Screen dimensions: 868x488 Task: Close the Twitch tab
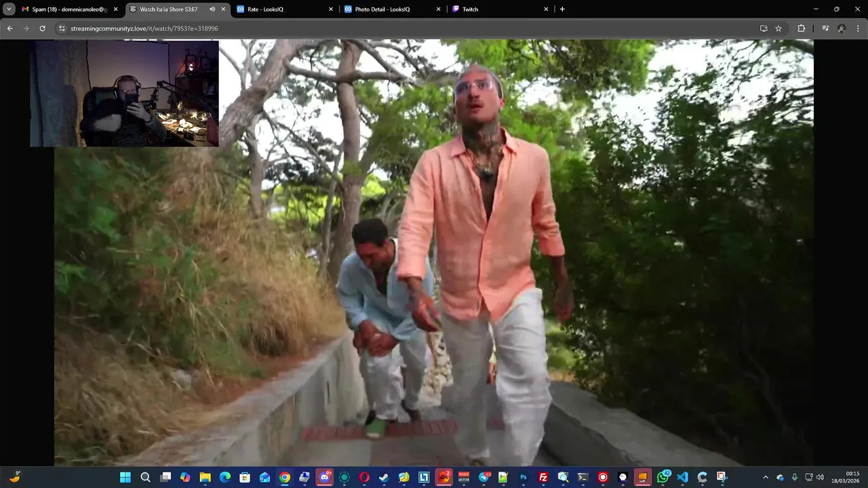coord(546,9)
